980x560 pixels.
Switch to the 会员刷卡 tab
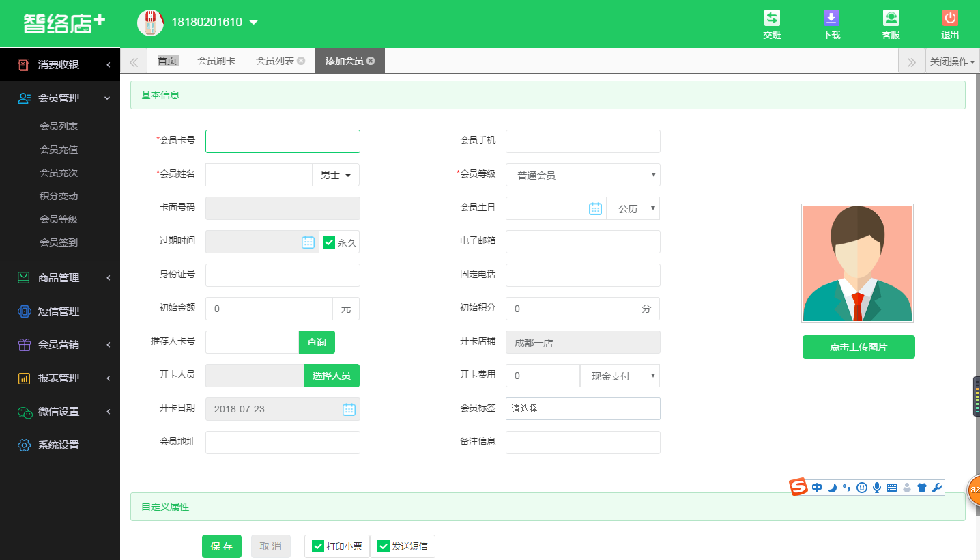click(x=216, y=61)
